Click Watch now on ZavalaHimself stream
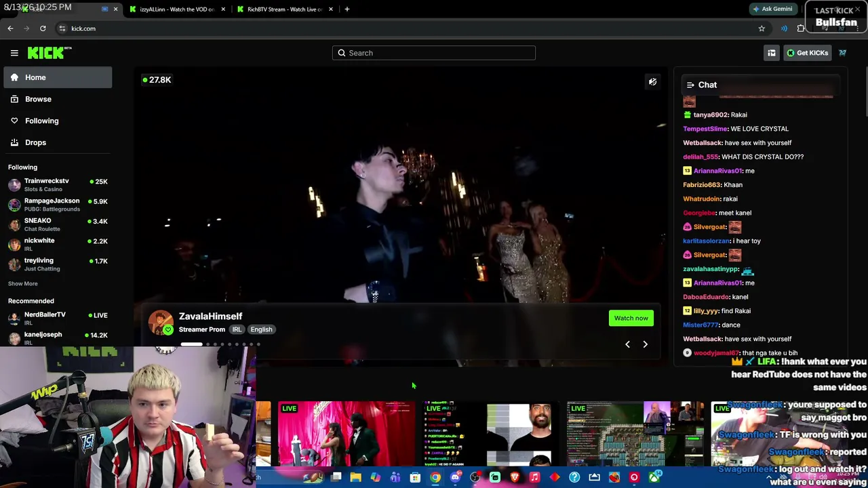This screenshot has height=488, width=868. 631,318
